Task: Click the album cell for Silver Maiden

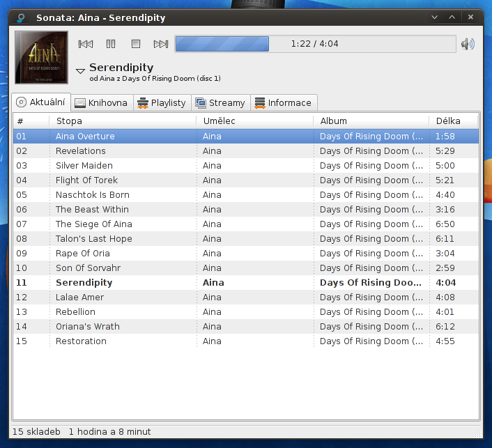Action: point(371,166)
